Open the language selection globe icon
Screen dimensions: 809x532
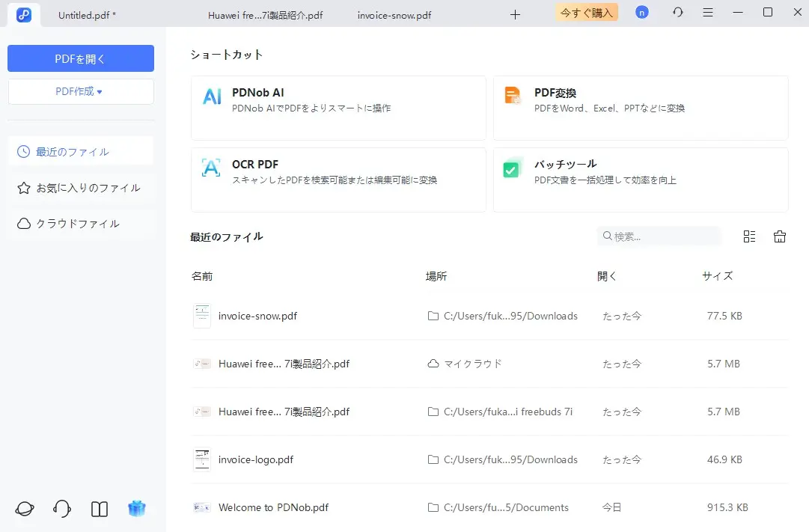coord(24,508)
